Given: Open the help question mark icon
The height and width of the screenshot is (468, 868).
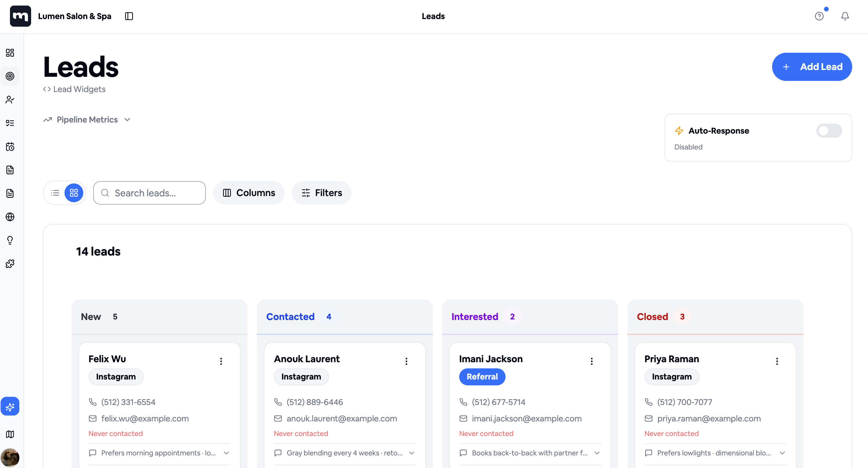Looking at the screenshot, I should tap(819, 16).
